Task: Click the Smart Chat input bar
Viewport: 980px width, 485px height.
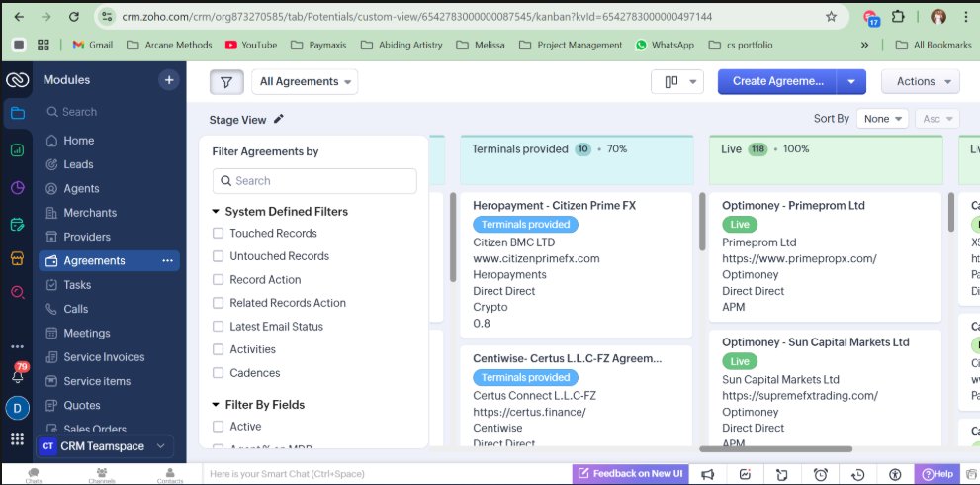Action: pos(387,474)
